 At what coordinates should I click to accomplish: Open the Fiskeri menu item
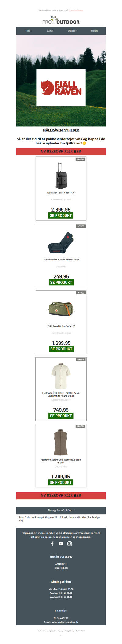click(95, 31)
